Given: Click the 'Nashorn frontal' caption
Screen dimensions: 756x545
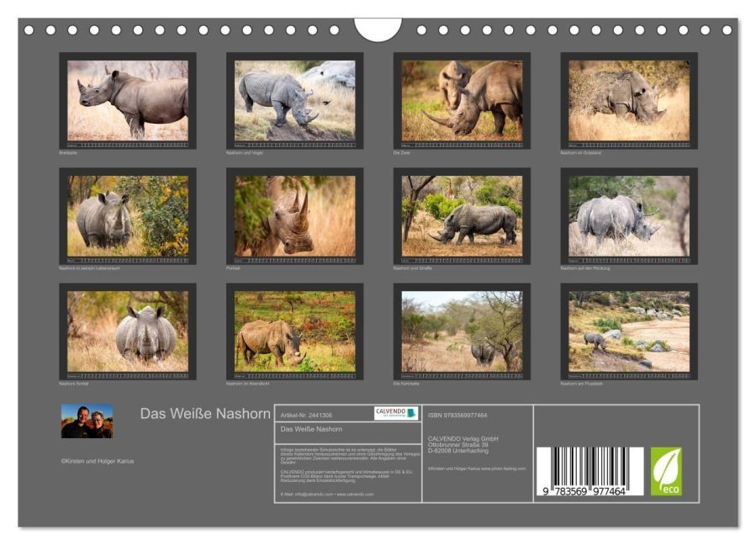Looking at the screenshot, I should click(x=74, y=384).
